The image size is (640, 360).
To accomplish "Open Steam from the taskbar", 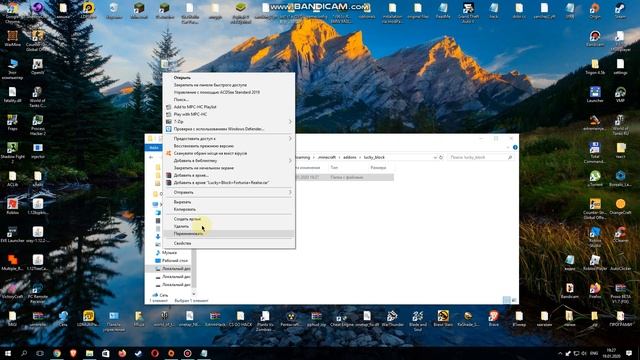I will coord(138,353).
